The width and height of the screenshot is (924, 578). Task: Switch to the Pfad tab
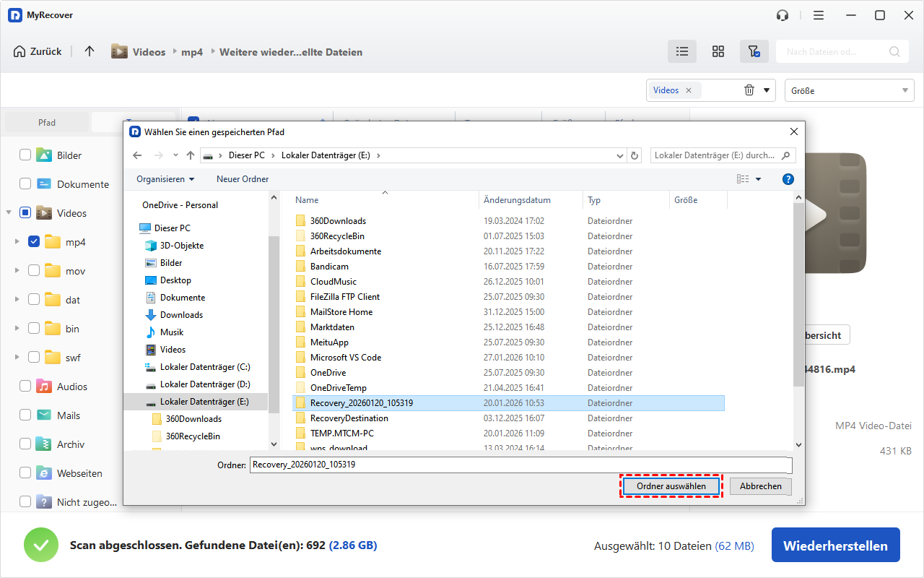(47, 123)
